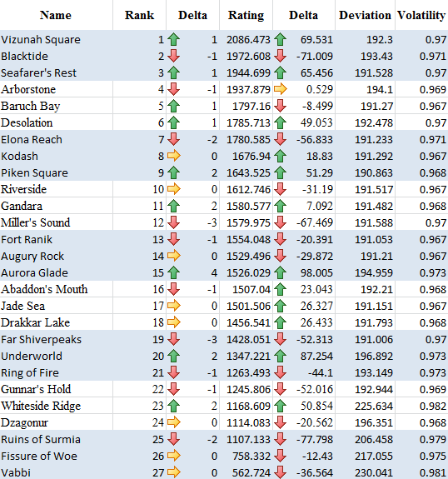The height and width of the screenshot is (479, 448).
Task: Click the red arrow beside Miller's Sound rank
Action: pyautogui.click(x=173, y=222)
